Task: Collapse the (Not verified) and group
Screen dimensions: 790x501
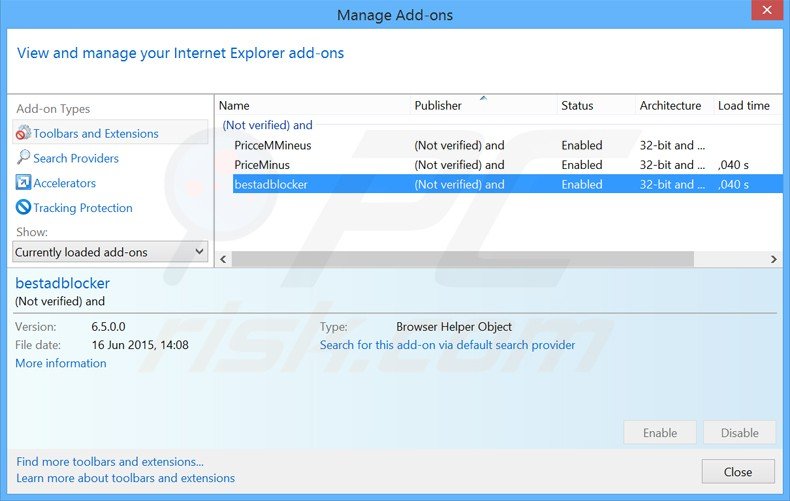Action: point(267,125)
